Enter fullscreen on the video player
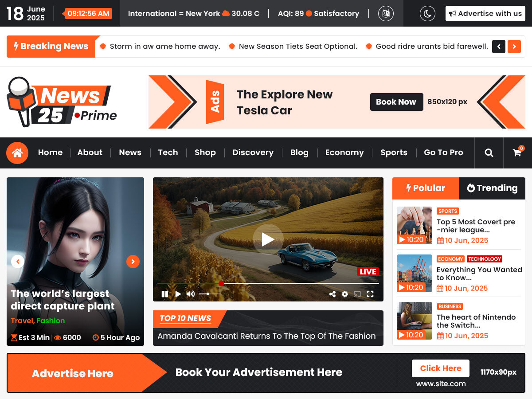 (370, 293)
